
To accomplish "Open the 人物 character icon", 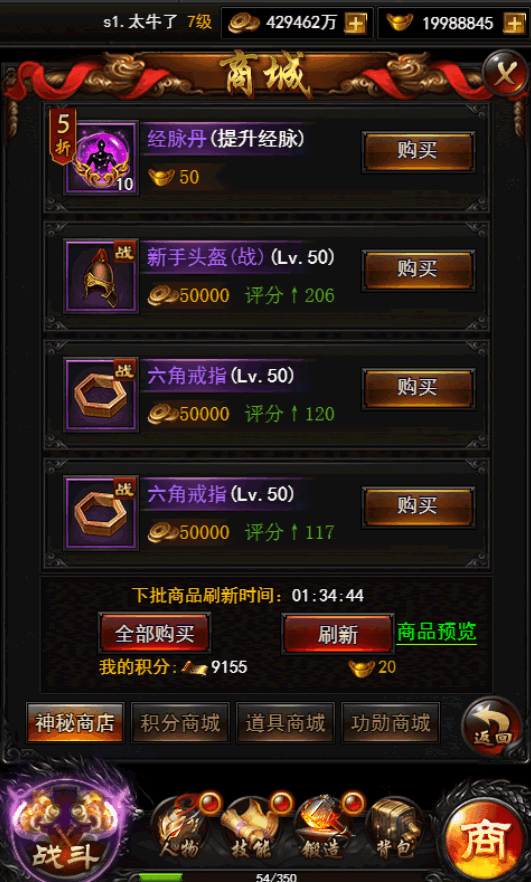I will click(181, 828).
